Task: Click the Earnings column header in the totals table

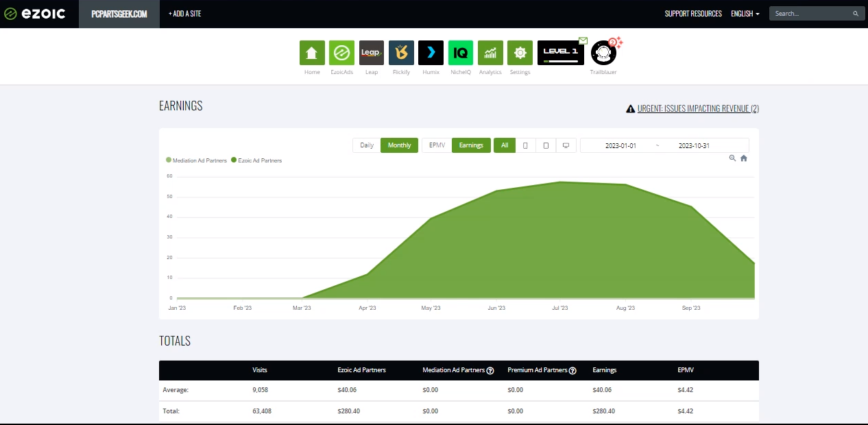Action: [x=605, y=370]
